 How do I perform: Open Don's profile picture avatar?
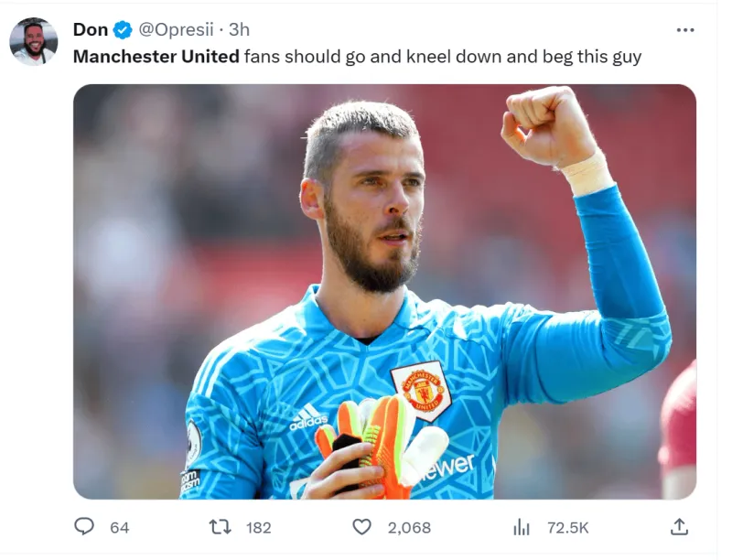(34, 41)
